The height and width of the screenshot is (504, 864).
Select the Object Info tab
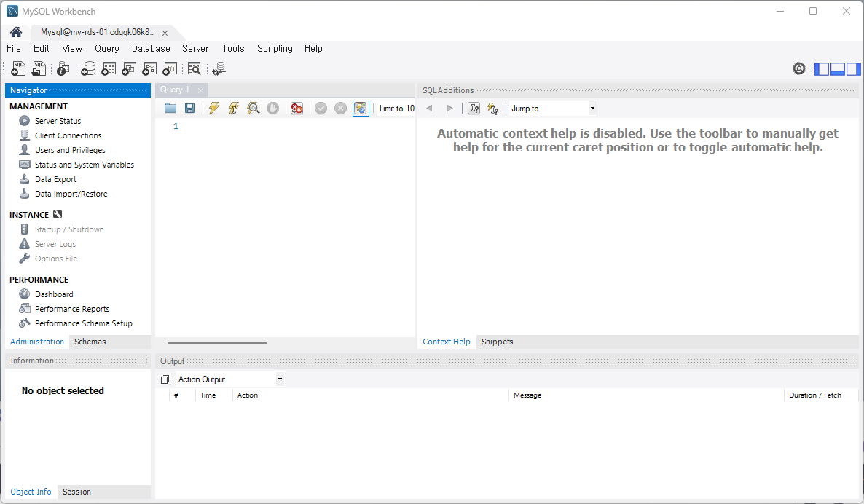click(x=31, y=492)
